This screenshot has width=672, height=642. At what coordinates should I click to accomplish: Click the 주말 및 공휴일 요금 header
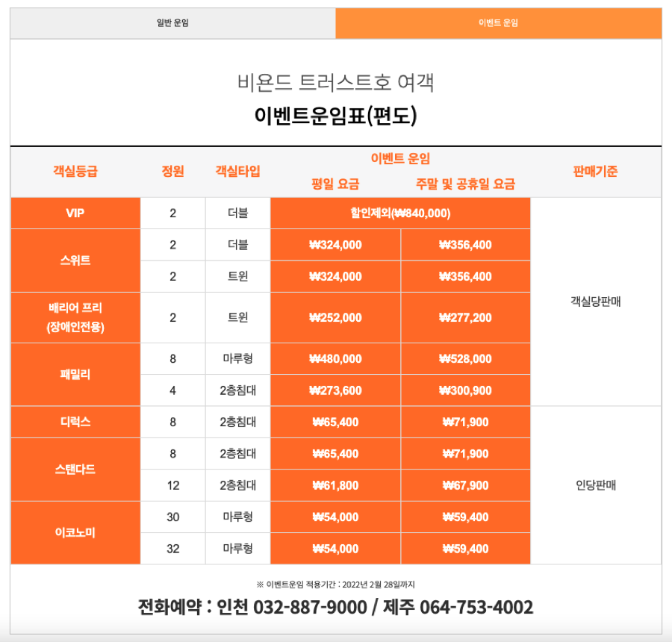coord(465,184)
